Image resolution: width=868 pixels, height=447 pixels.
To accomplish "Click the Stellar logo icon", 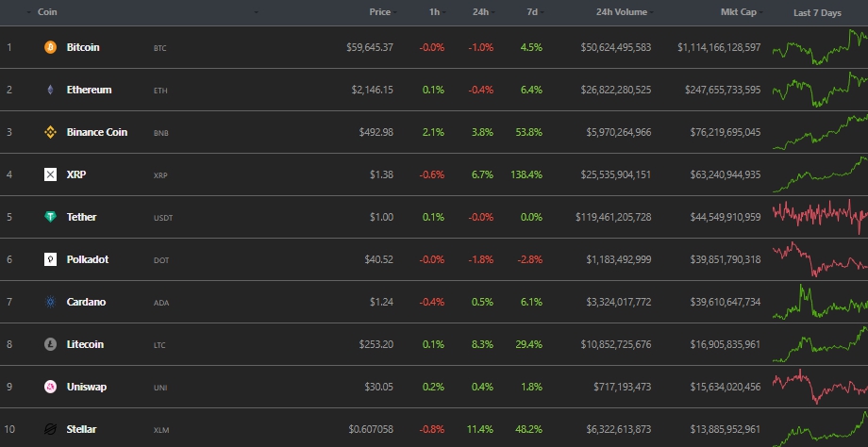I will coord(50,429).
